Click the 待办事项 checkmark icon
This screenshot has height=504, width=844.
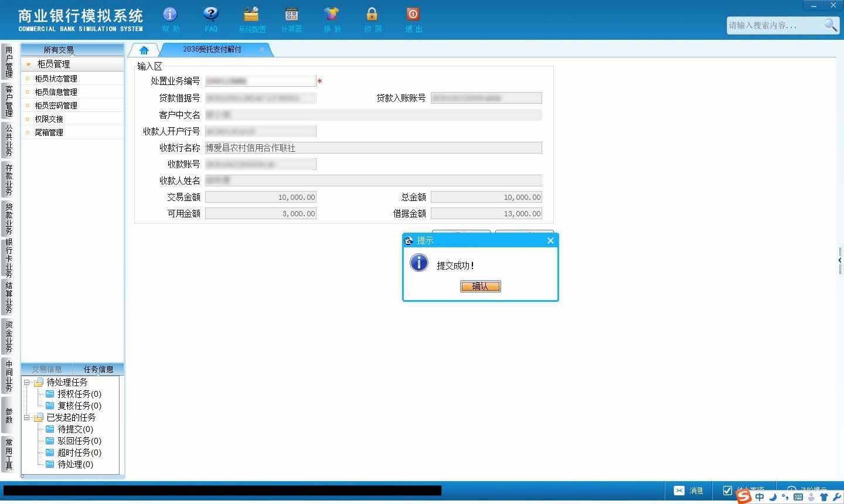pyautogui.click(x=727, y=491)
